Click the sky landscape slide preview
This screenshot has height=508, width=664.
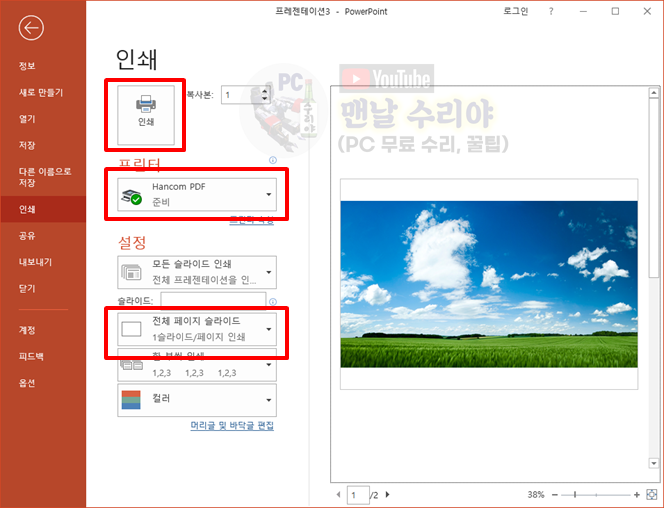[x=489, y=284]
